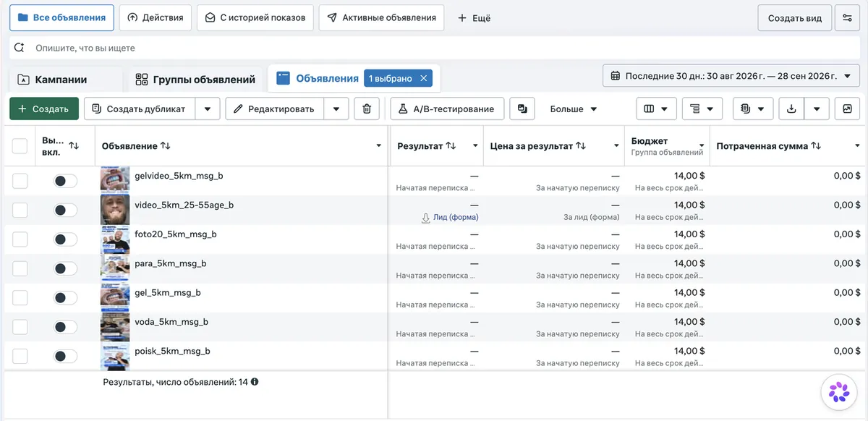Check the poisk_5km_msg_b row checkbox
Screen dimensions: 868x421
tap(20, 356)
